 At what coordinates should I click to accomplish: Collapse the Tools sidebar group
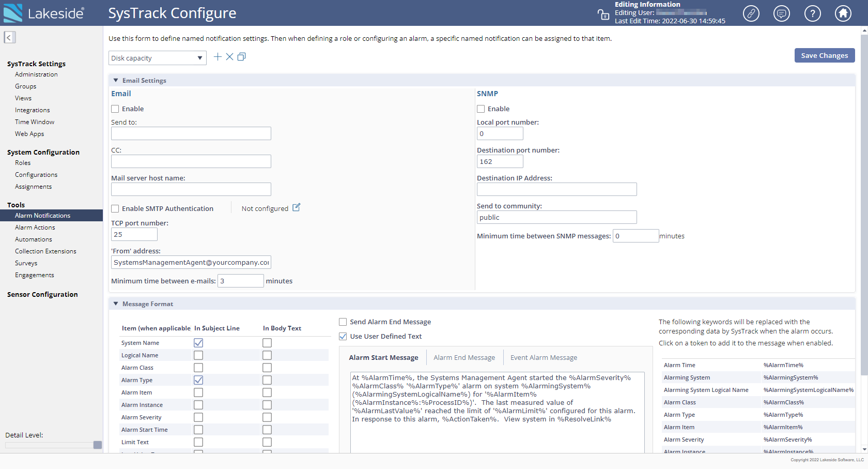click(16, 205)
